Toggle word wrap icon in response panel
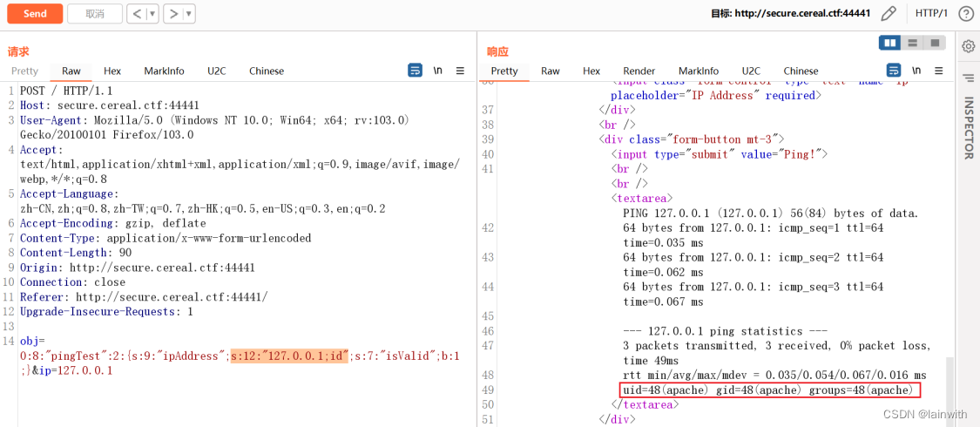 (x=894, y=71)
